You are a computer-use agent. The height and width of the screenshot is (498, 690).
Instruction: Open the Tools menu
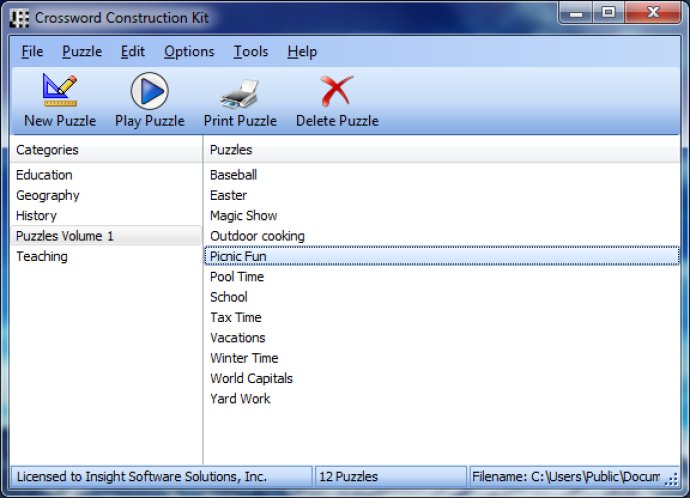pos(251,52)
